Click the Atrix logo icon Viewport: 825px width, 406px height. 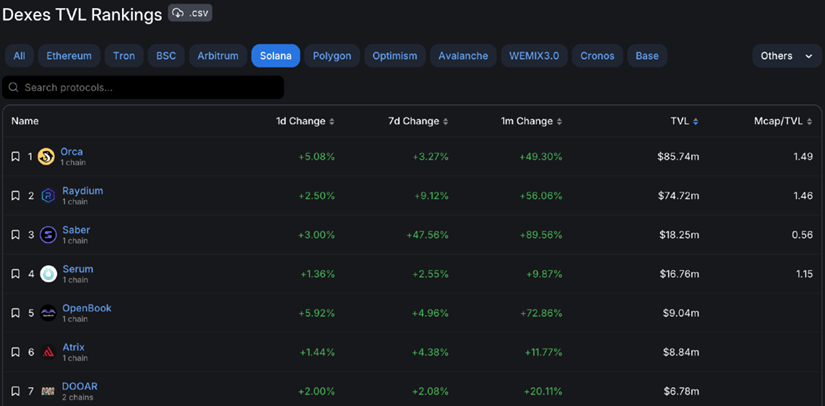[48, 352]
